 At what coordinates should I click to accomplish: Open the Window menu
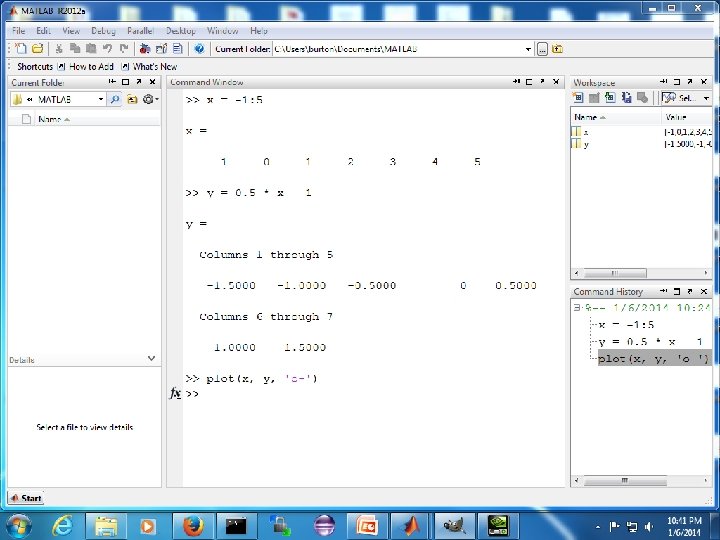click(x=222, y=31)
